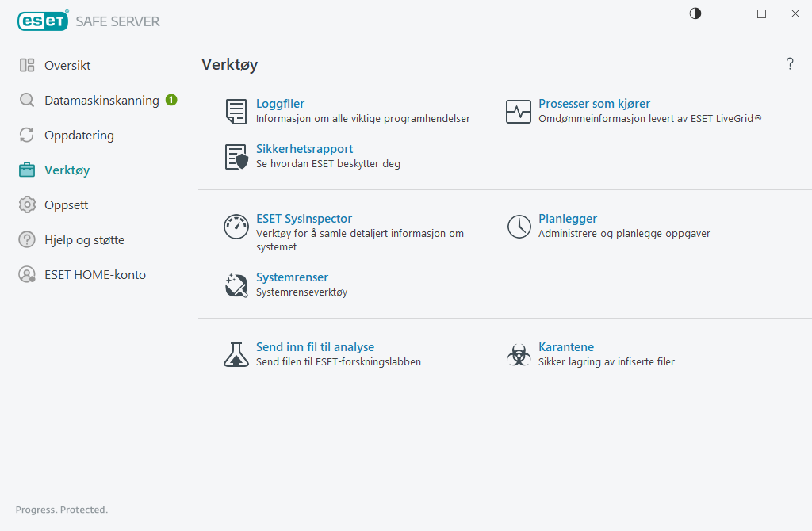The image size is (812, 531).
Task: Click the running processes monitor icon
Action: pos(519,112)
